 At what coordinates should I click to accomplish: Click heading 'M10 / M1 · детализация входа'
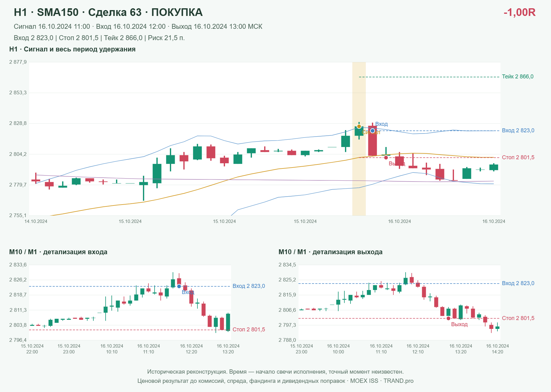coord(58,252)
